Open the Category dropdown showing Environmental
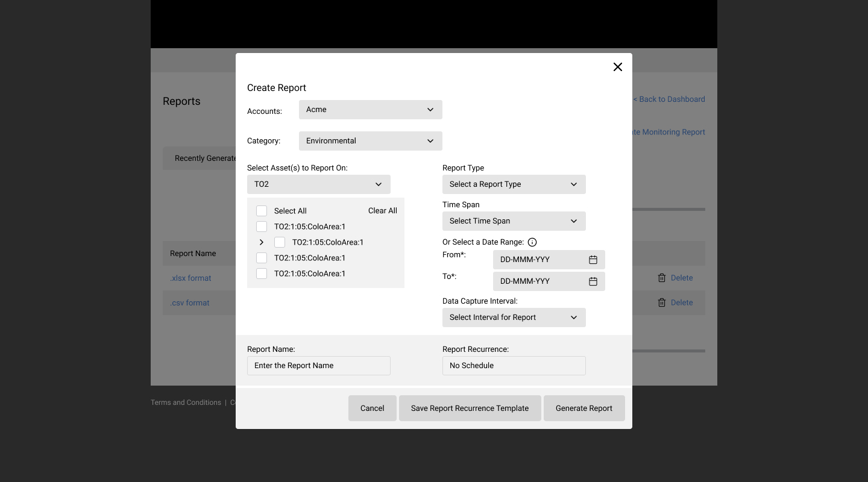 [x=370, y=141]
